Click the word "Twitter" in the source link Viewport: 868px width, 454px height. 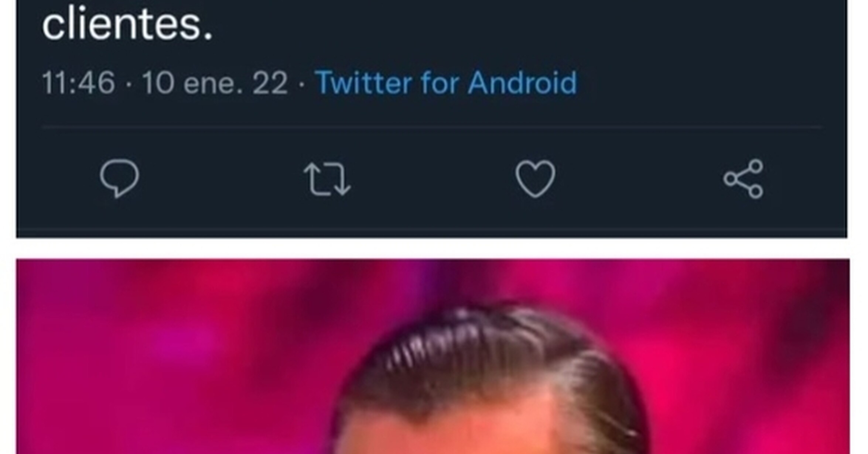[x=363, y=83]
